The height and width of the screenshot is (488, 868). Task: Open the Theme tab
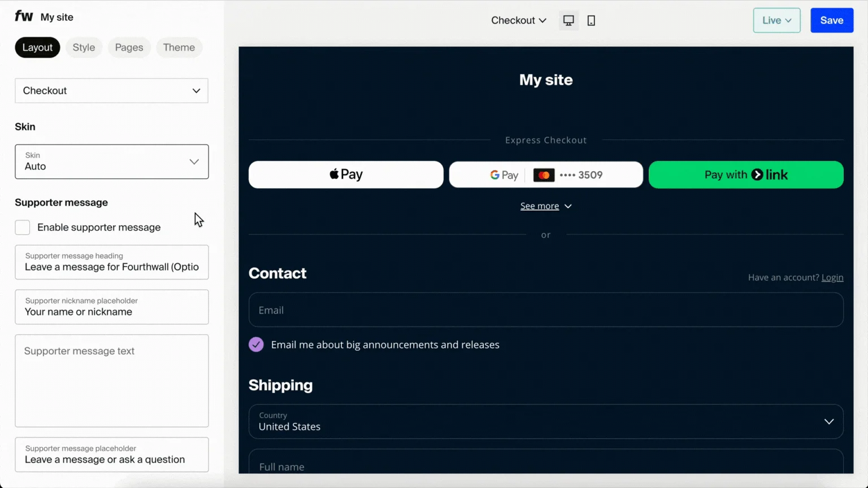[x=179, y=47]
